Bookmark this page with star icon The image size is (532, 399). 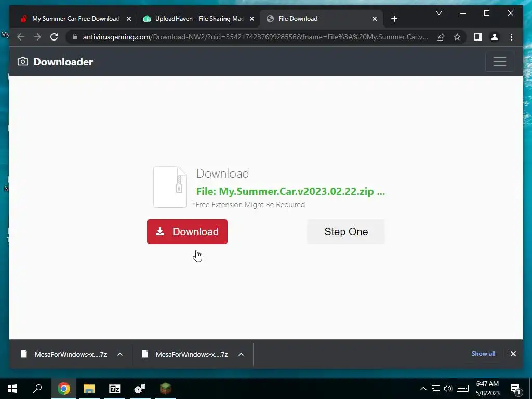457,37
